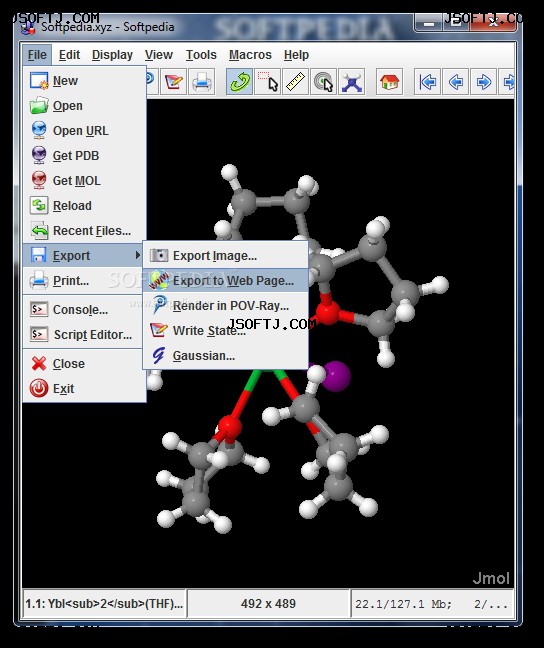Image resolution: width=544 pixels, height=648 pixels.
Task: Select Get PDB menu entry
Action: click(x=85, y=156)
